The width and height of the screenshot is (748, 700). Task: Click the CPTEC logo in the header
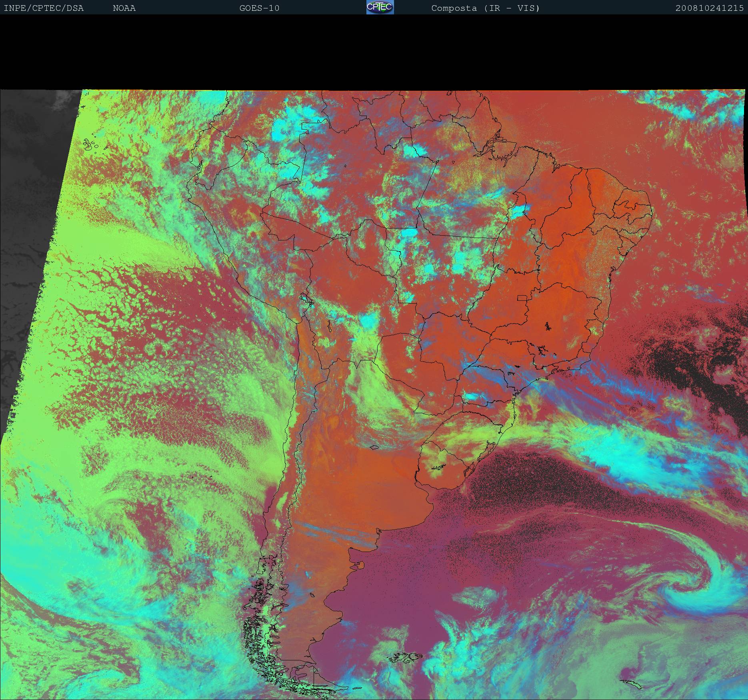(x=380, y=7)
